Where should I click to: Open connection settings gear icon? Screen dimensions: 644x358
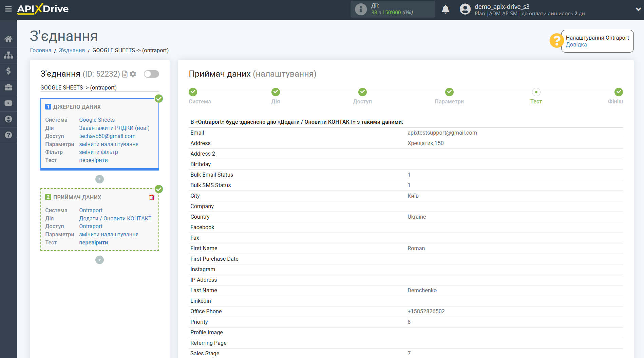click(x=133, y=74)
